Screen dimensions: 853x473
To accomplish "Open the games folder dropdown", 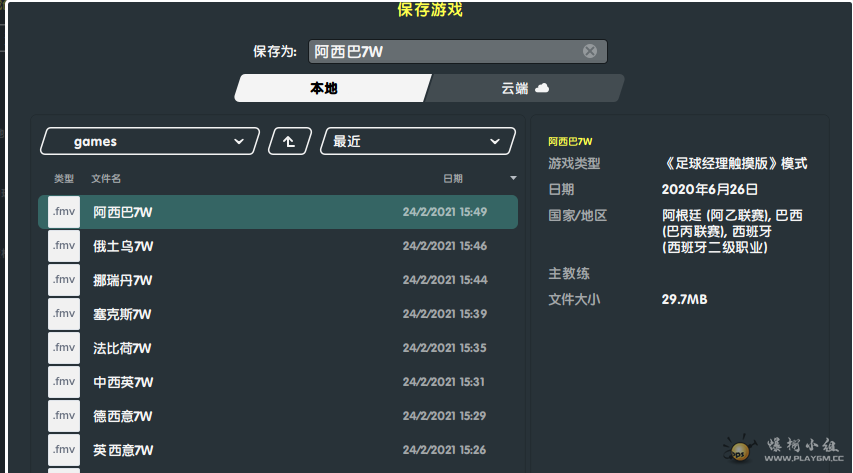I will [x=150, y=142].
